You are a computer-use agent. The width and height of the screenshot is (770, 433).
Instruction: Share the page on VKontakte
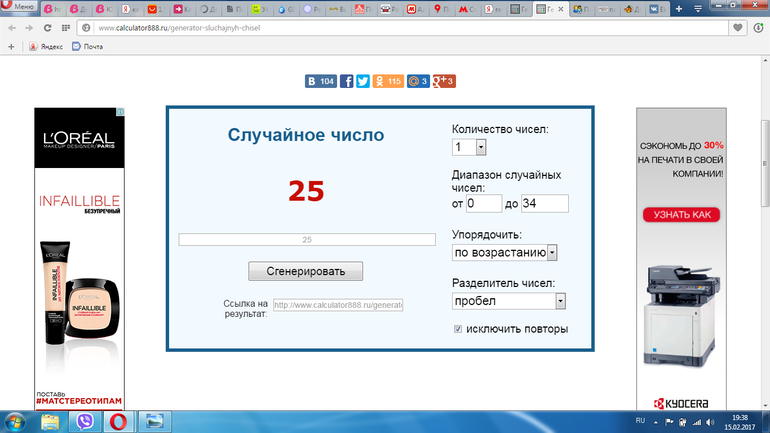click(320, 81)
